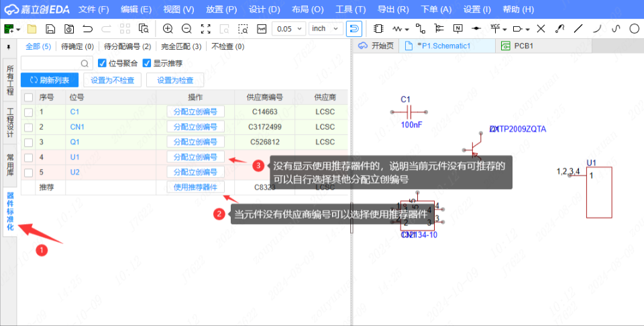Toggle the highlighted wire routing mode button

354,29
